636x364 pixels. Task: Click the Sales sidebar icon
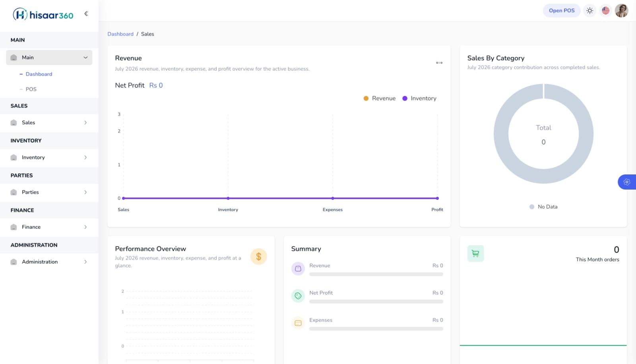14,123
